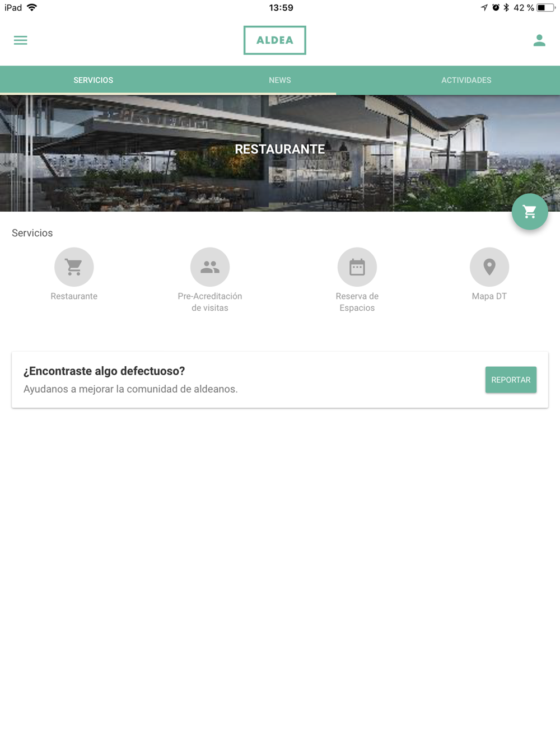Tap the floating shopping cart button
The width and height of the screenshot is (560, 747).
[x=530, y=212]
